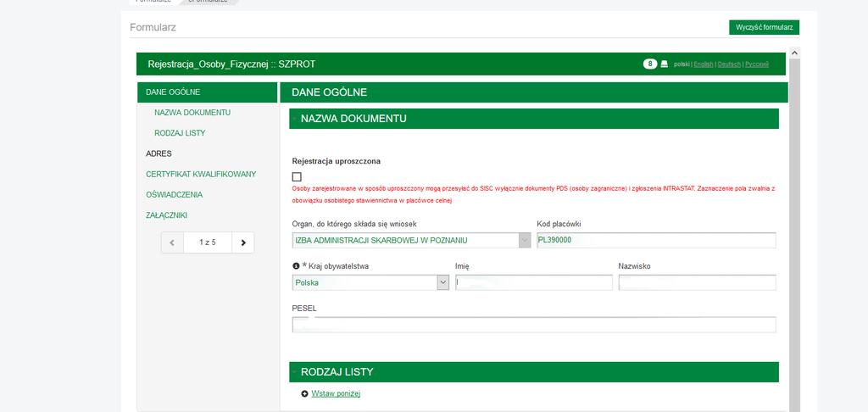
Task: Click the Wyczyść formularz button
Action: pyautogui.click(x=764, y=27)
